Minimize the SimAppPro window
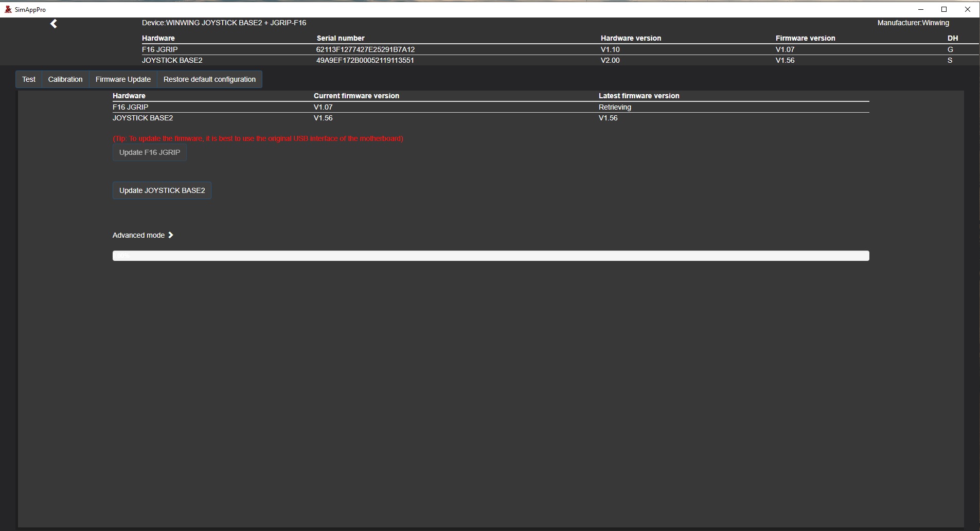 coord(921,9)
